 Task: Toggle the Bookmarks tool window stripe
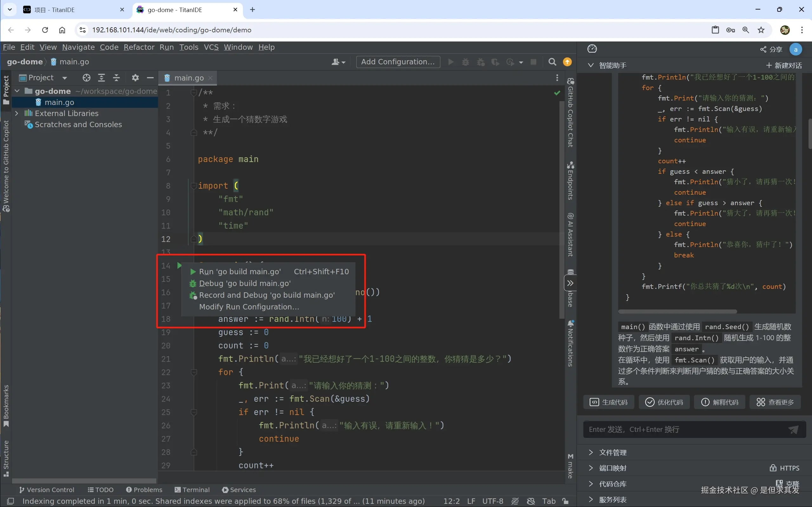(x=6, y=406)
